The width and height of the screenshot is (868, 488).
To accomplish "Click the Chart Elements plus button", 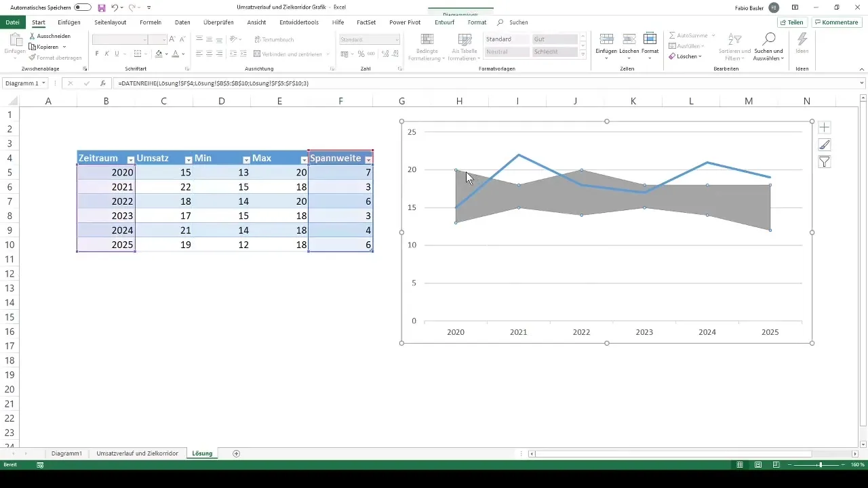I will pos(825,127).
